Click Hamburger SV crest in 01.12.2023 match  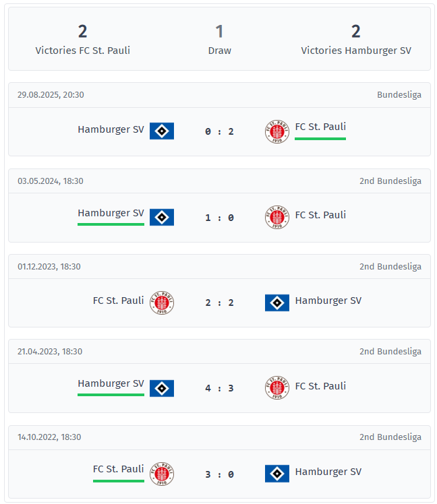277,303
